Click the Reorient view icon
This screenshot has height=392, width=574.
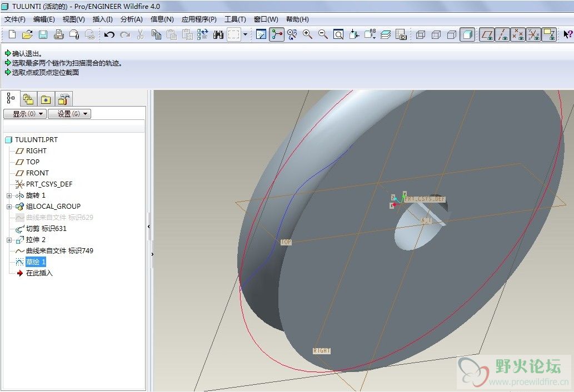pyautogui.click(x=354, y=34)
